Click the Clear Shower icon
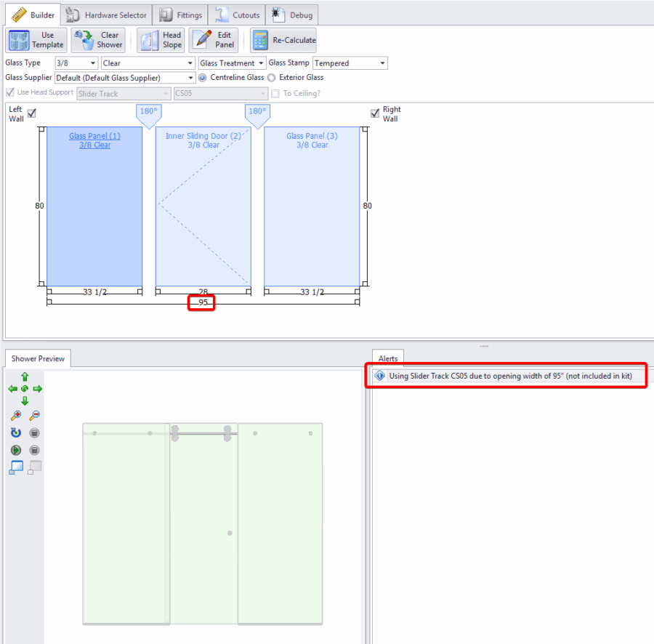 [86, 40]
